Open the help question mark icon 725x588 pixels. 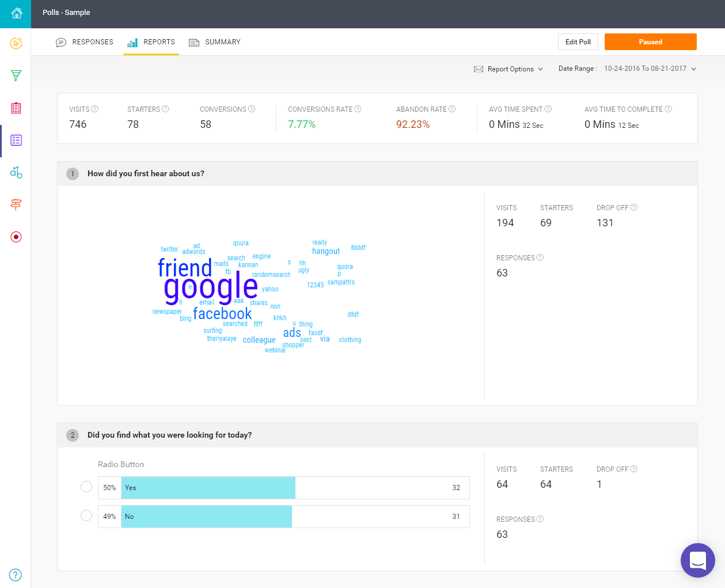(x=16, y=575)
